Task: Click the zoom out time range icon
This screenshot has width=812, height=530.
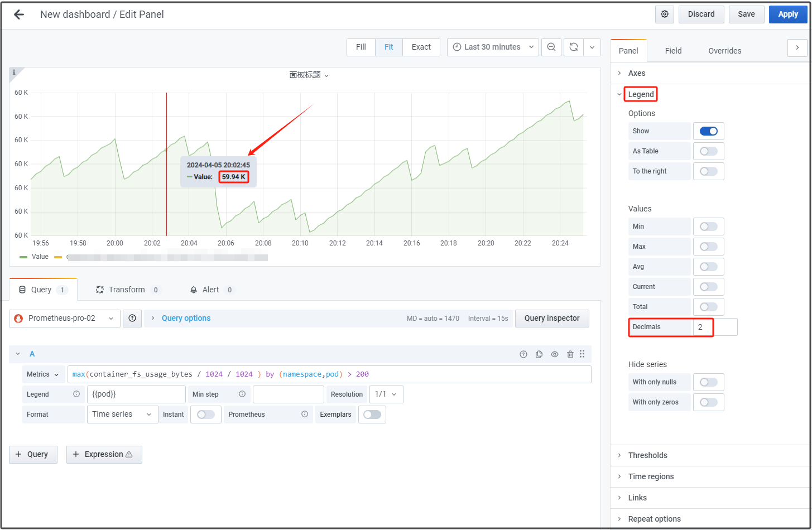Action: (551, 47)
